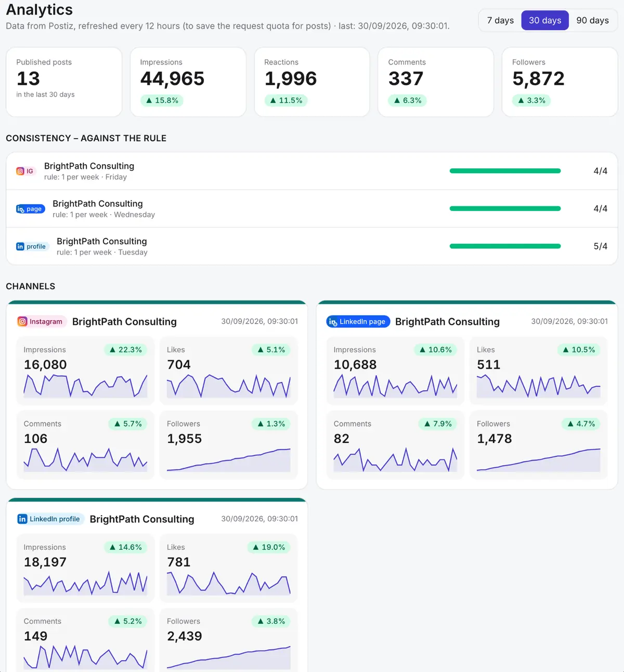Viewport: 624px width, 672px height.
Task: Click the 11.5% reactions growth badge
Action: pos(286,100)
